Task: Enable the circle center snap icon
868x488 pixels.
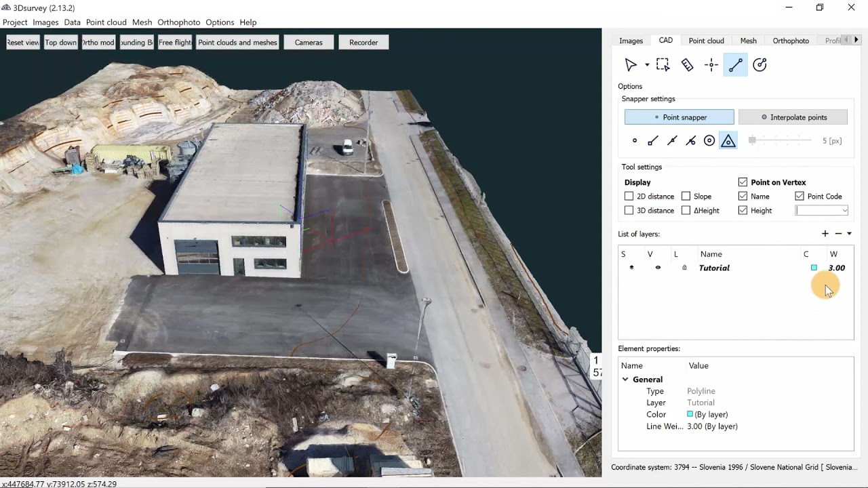Action: 709,141
